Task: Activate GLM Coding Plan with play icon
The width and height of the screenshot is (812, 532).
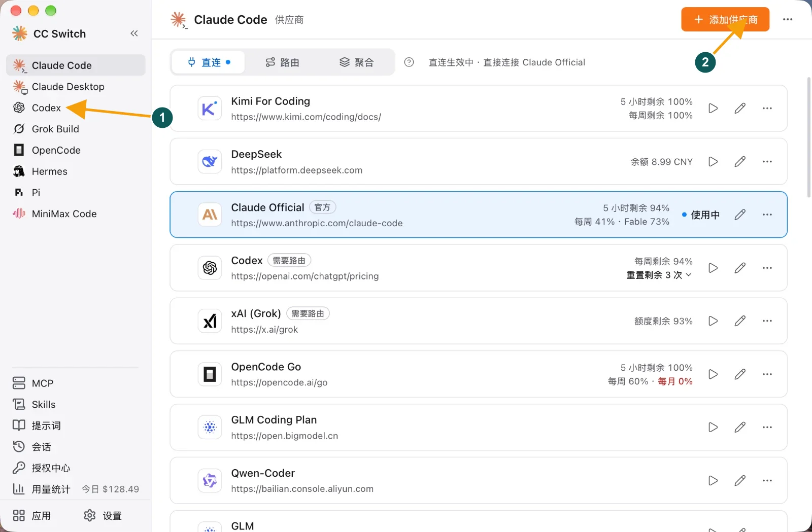Action: pos(713,427)
